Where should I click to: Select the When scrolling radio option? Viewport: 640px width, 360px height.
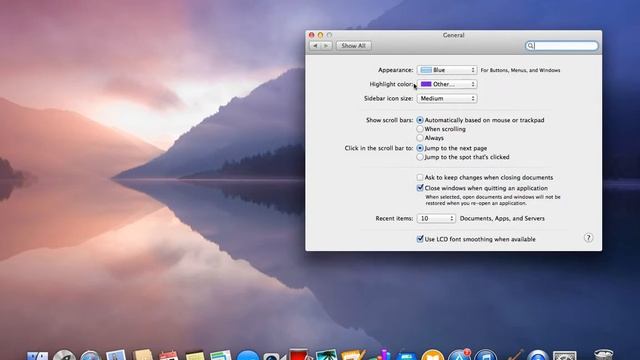[x=420, y=129]
